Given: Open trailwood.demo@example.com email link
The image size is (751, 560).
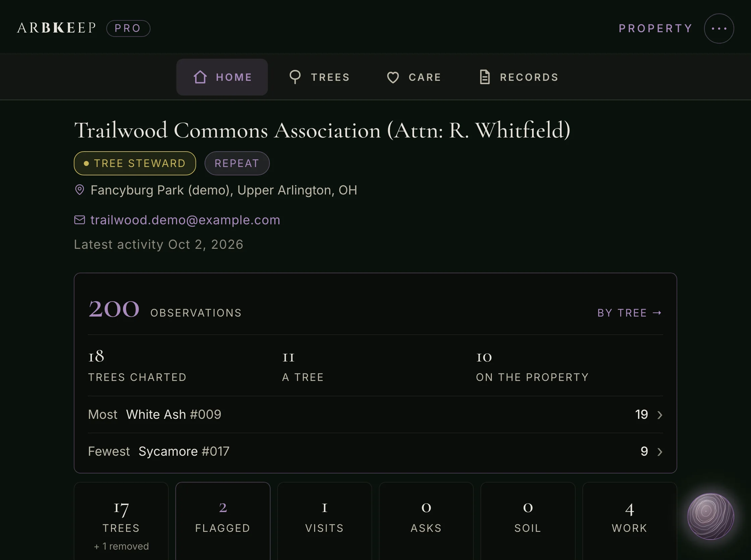Looking at the screenshot, I should (x=185, y=220).
